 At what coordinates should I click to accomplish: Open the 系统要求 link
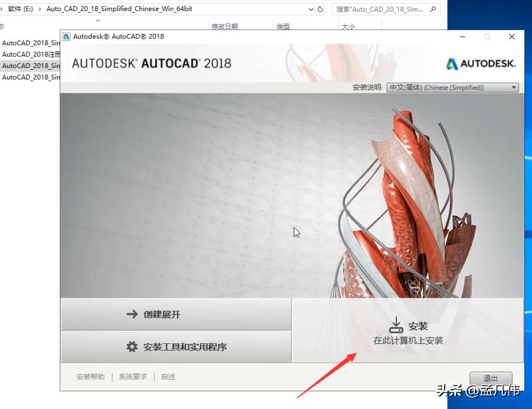[132, 377]
